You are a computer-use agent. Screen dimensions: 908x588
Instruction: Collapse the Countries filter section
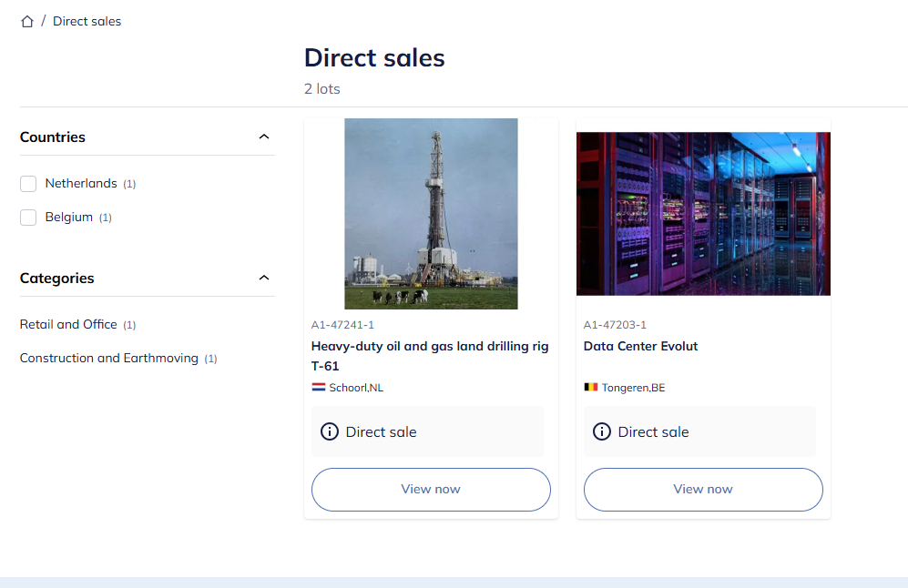(264, 137)
